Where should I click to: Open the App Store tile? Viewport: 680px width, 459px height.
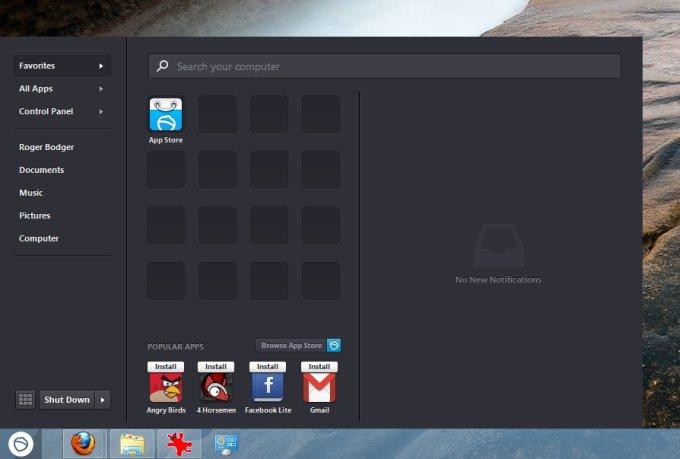tap(166, 115)
